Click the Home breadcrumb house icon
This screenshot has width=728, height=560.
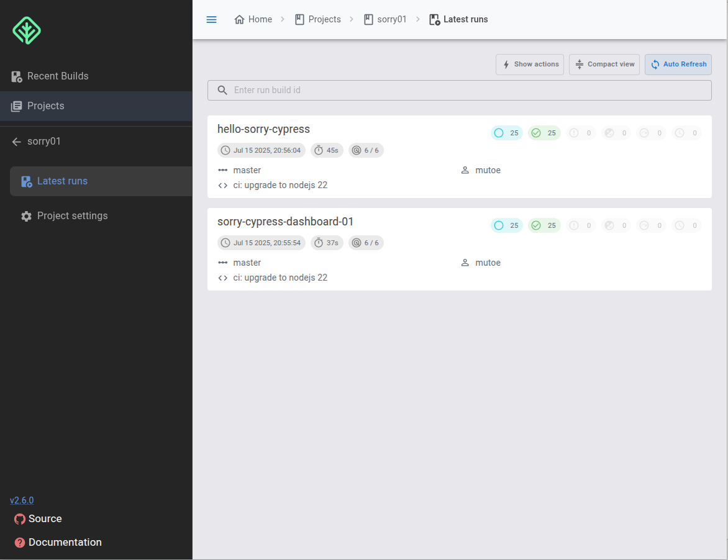239,19
